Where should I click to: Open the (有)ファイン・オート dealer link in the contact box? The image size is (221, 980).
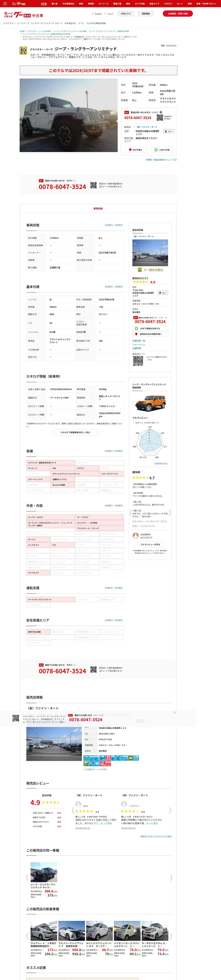click(147, 127)
